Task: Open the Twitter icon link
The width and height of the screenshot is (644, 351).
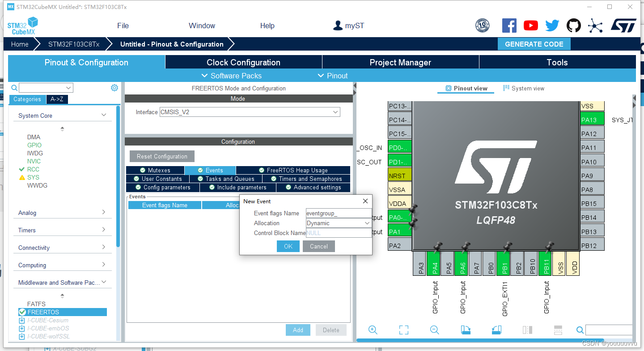Action: coord(552,26)
